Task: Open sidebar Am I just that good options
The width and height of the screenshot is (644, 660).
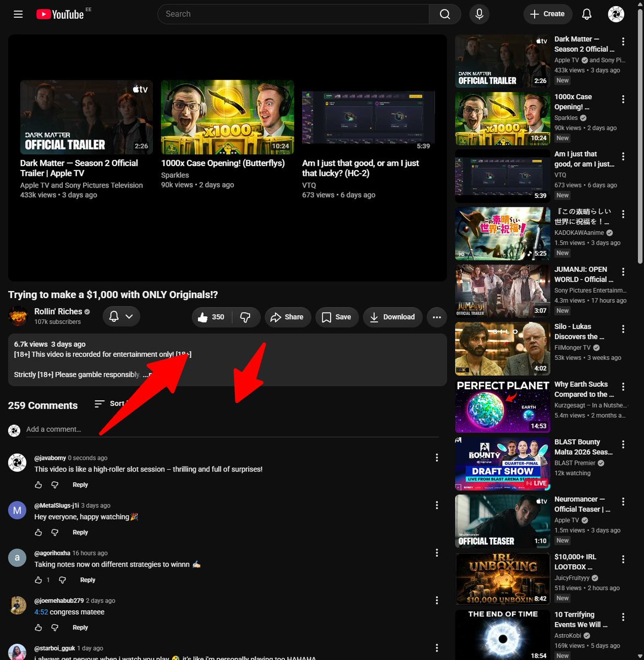Action: (x=623, y=157)
